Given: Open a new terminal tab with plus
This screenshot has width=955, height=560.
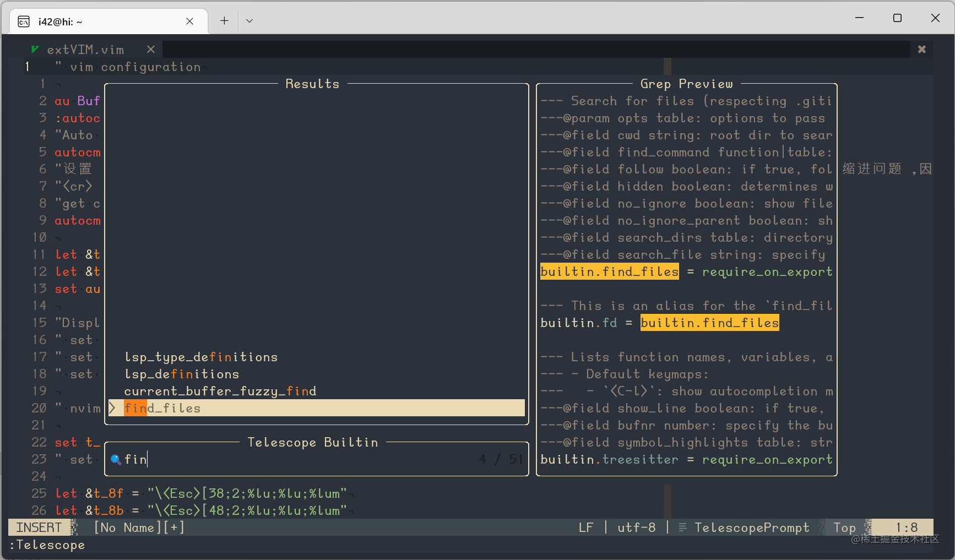Looking at the screenshot, I should click(224, 21).
